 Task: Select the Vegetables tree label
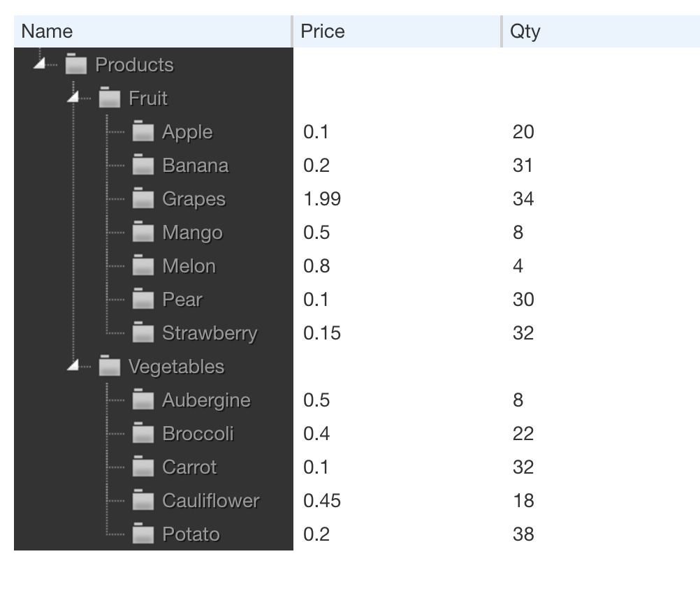pos(176,367)
